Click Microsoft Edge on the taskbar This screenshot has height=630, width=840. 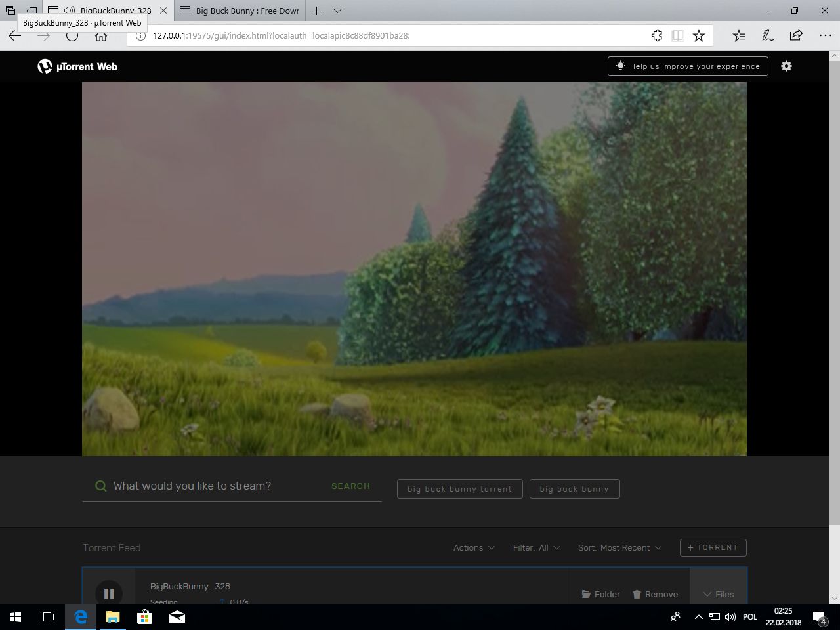pyautogui.click(x=81, y=617)
